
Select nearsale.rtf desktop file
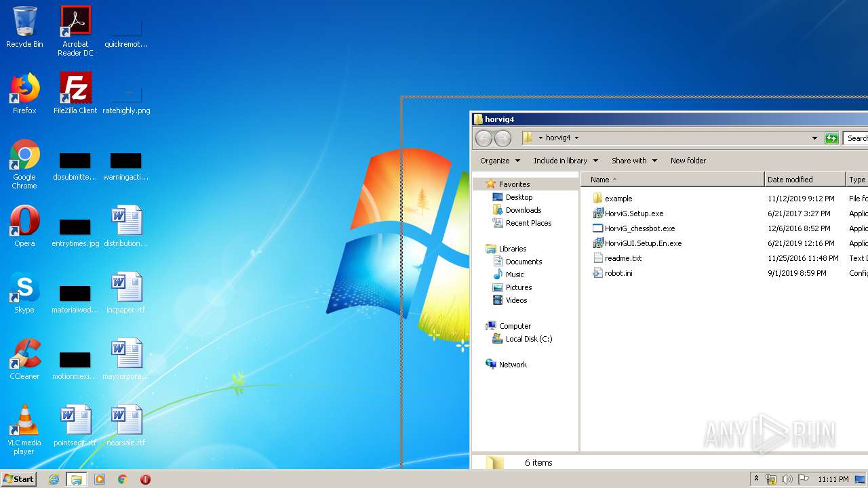click(126, 426)
